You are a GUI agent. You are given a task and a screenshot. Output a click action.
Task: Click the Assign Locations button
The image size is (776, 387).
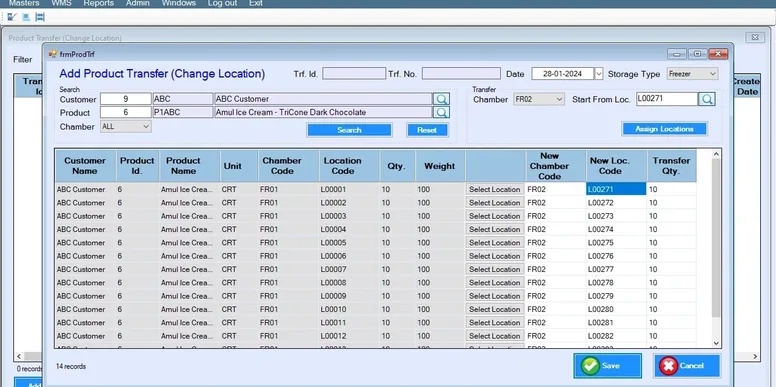pos(664,129)
